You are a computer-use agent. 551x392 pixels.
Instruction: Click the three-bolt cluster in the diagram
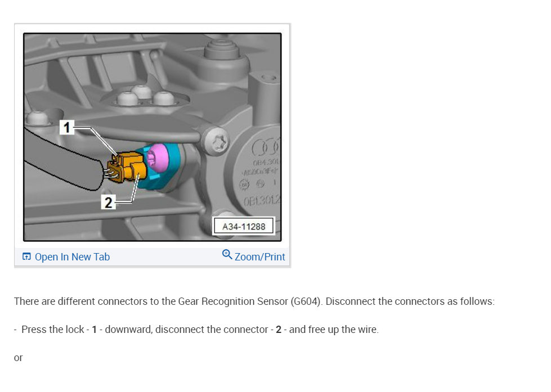coord(145,95)
